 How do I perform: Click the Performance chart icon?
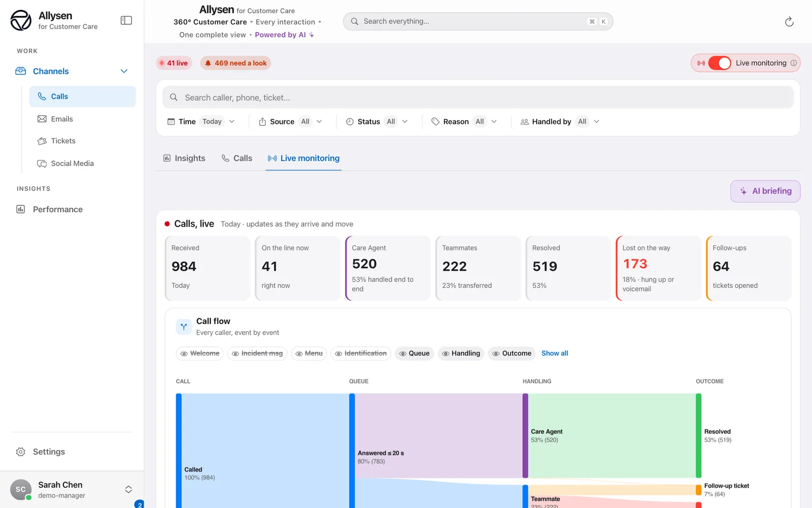tap(21, 209)
